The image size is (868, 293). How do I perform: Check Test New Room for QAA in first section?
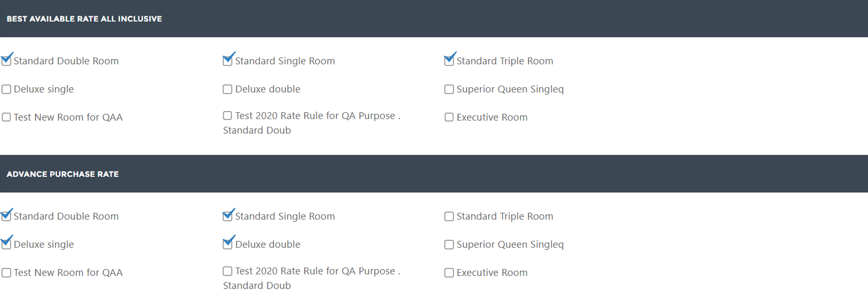point(6,117)
